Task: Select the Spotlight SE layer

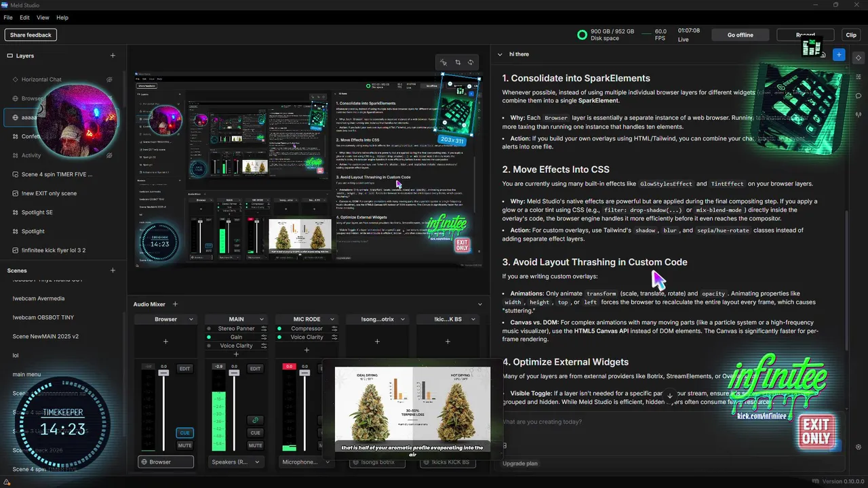Action: [63, 212]
